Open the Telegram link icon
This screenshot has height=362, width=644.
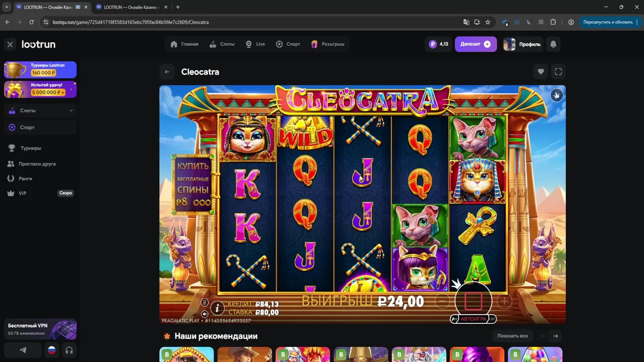point(23,350)
